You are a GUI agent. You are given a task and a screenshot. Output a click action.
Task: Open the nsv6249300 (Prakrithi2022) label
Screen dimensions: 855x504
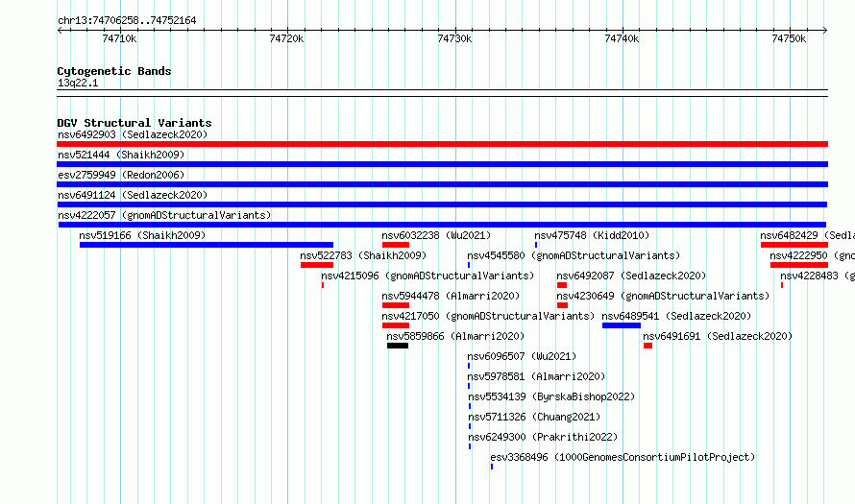pos(543,437)
